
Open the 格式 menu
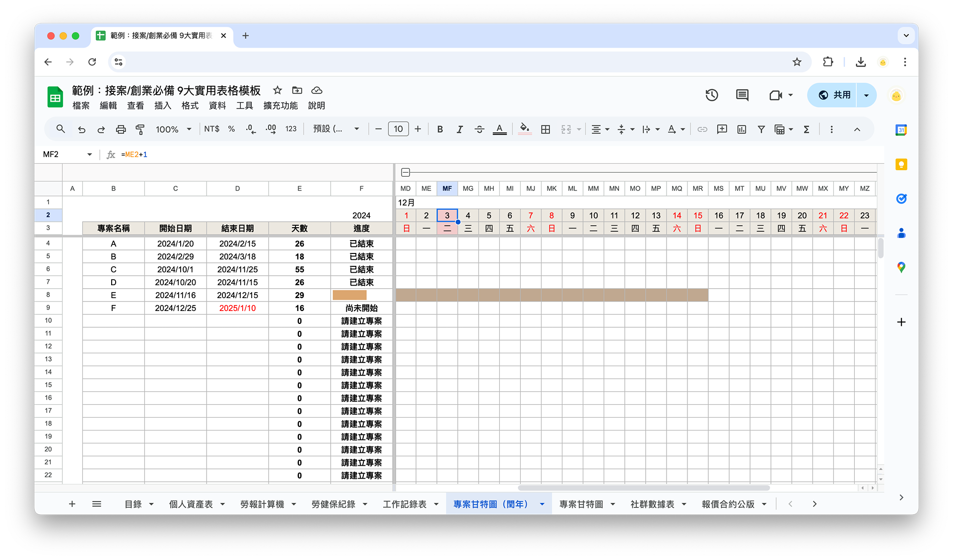190,106
